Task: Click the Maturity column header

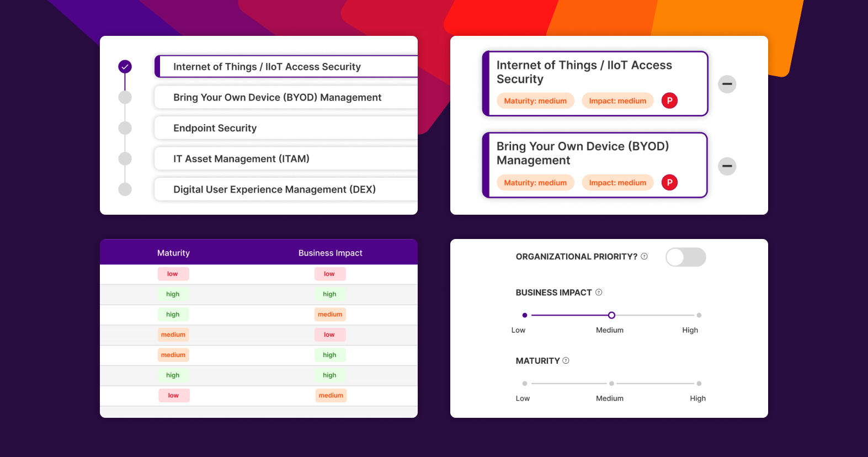Action: (x=173, y=253)
